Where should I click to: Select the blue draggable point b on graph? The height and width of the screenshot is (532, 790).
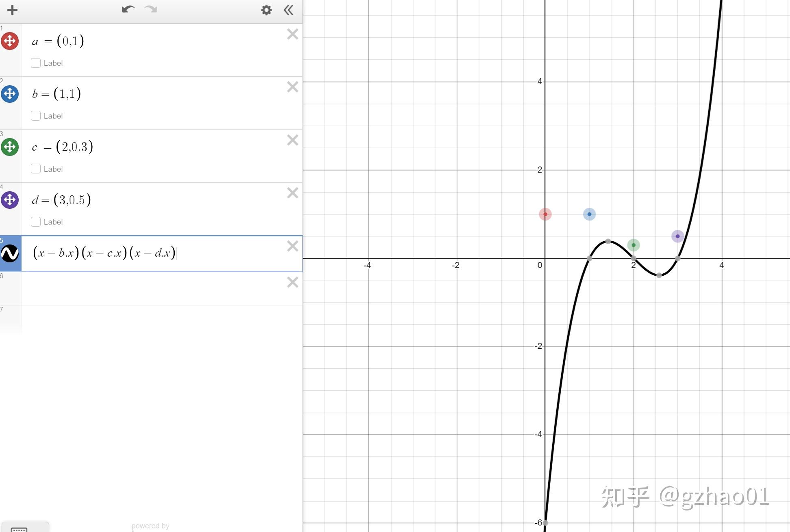(589, 214)
